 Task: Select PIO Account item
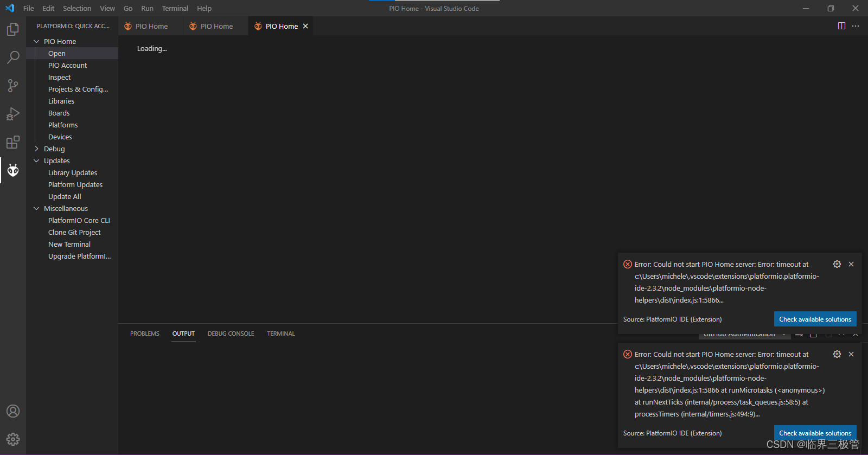pos(72,65)
